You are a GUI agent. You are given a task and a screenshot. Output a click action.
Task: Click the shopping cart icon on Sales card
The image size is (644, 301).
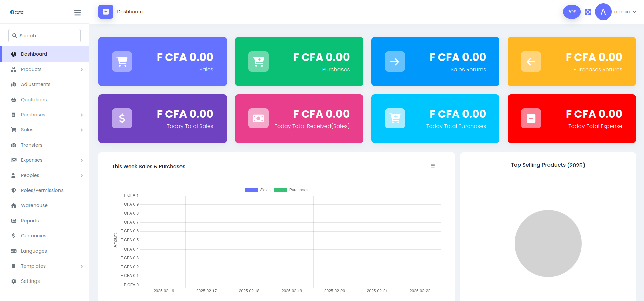point(122,62)
